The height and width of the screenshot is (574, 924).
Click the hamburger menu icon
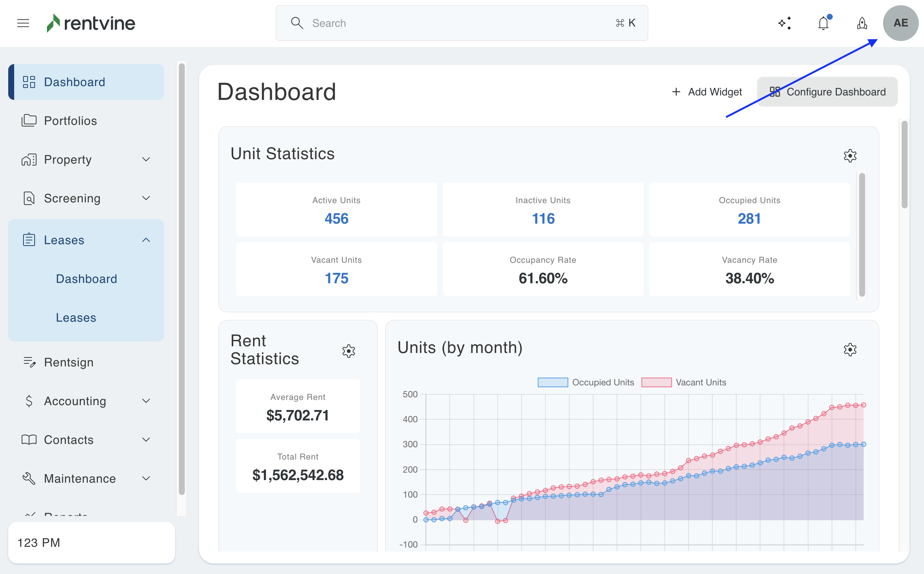[23, 23]
